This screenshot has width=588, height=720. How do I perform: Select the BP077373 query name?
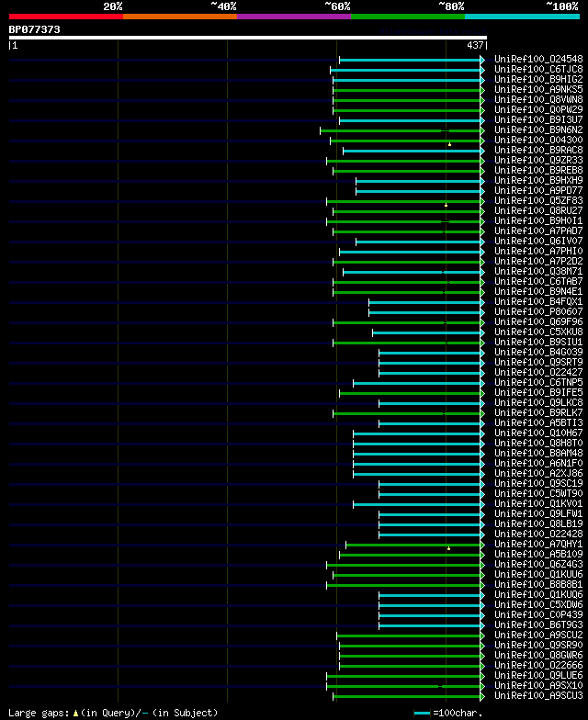(x=35, y=29)
